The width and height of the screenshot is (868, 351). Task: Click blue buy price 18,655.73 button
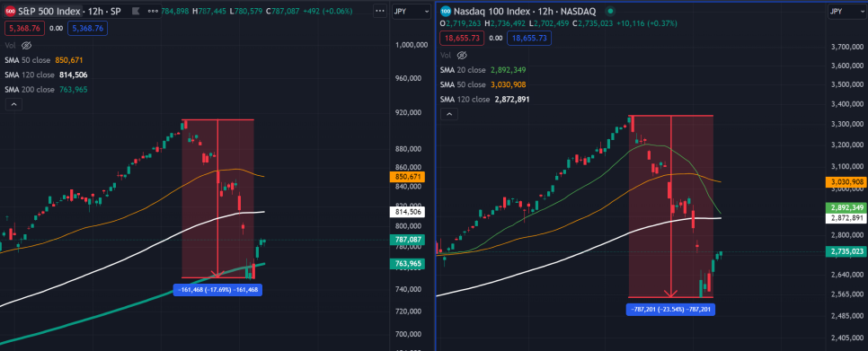pyautogui.click(x=530, y=38)
